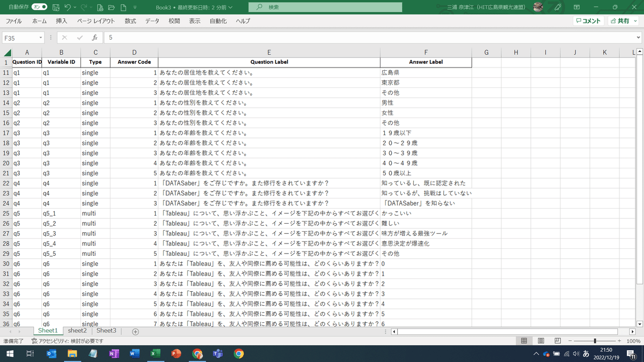The image size is (644, 362).
Task: Click the cell containing 意思決定が爆速化
Action: (x=426, y=243)
